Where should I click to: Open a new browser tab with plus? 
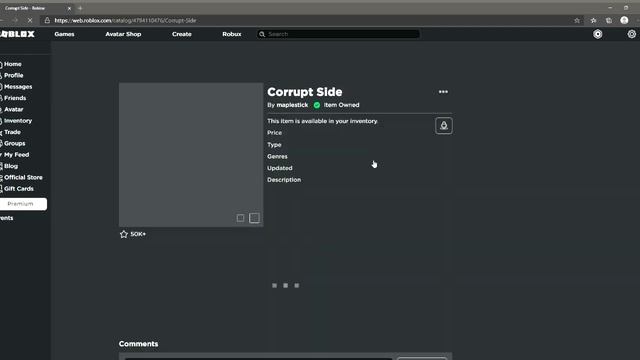80,8
